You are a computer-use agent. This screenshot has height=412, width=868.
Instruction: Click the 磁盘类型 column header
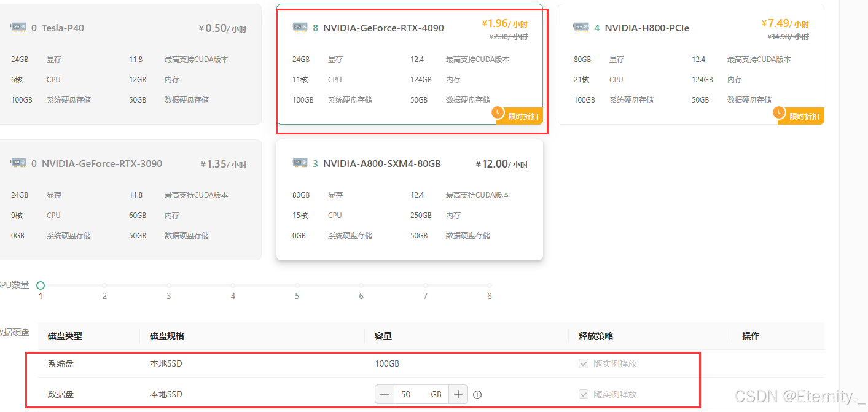tap(65, 336)
